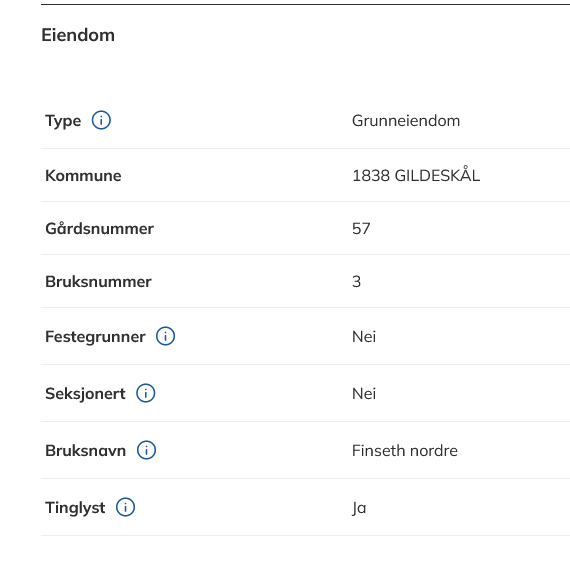This screenshot has width=570, height=587.
Task: Click the Finseth nordre bruksnavn value
Action: click(405, 451)
